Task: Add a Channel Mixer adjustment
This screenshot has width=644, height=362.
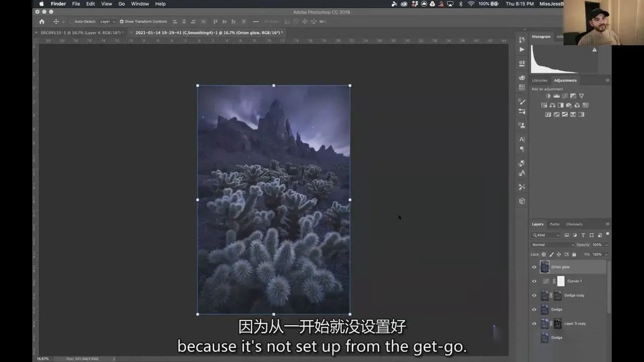Action: 577,105
